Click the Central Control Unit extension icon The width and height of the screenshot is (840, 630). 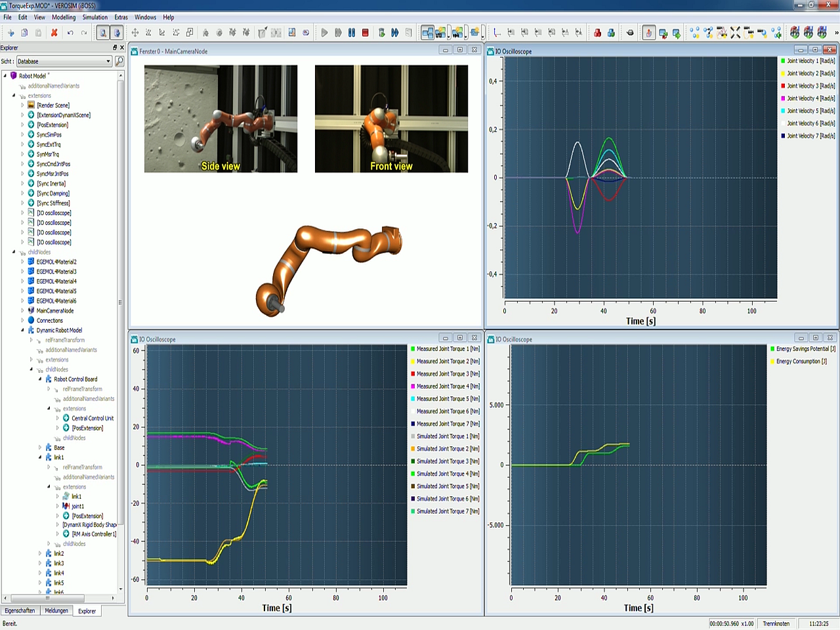(x=66, y=418)
